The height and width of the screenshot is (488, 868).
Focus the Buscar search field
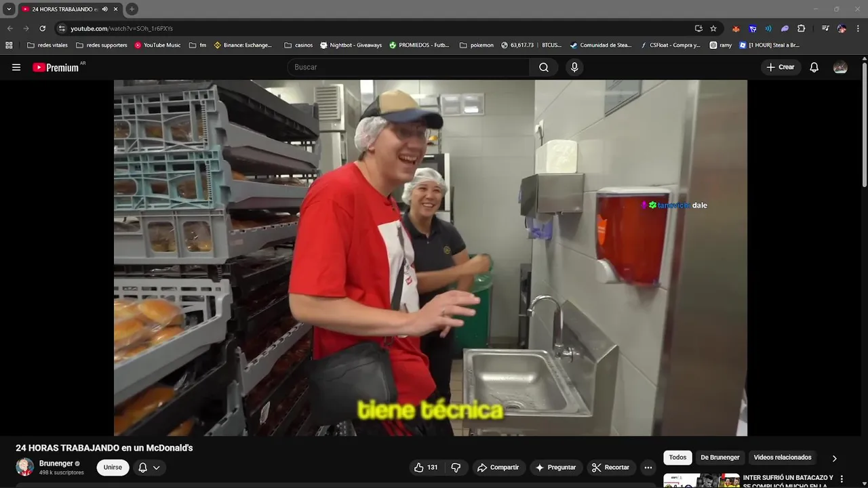409,67
